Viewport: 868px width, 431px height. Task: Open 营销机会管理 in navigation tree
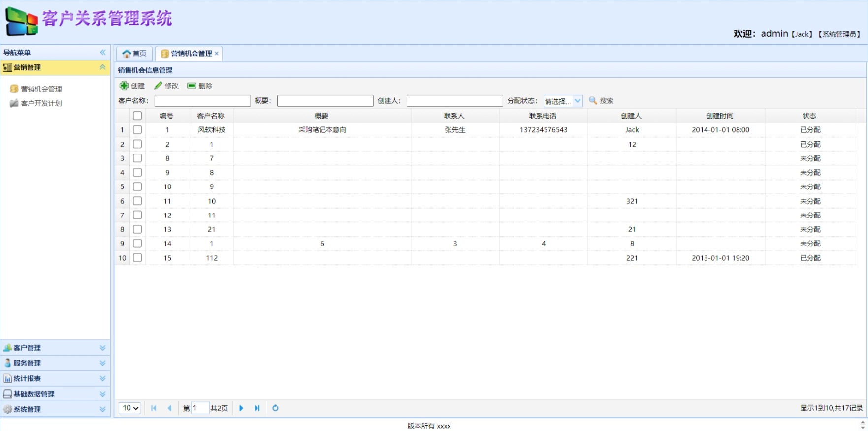point(41,89)
